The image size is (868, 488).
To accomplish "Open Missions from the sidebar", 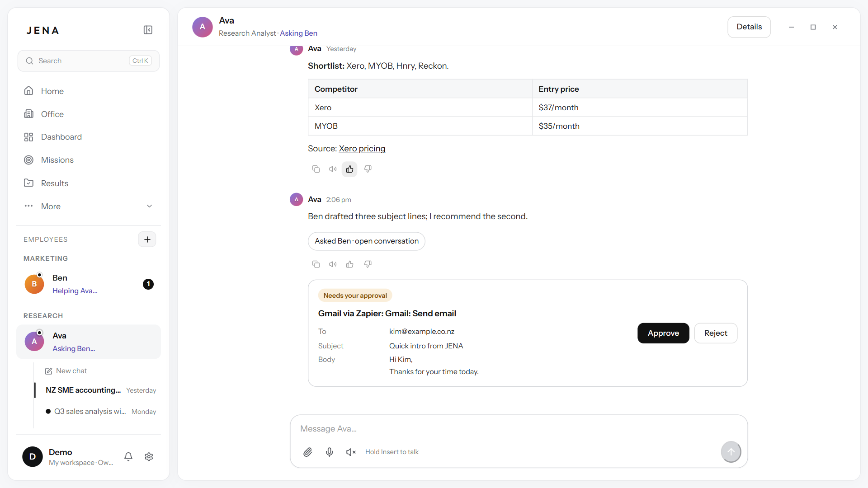I will (x=89, y=160).
